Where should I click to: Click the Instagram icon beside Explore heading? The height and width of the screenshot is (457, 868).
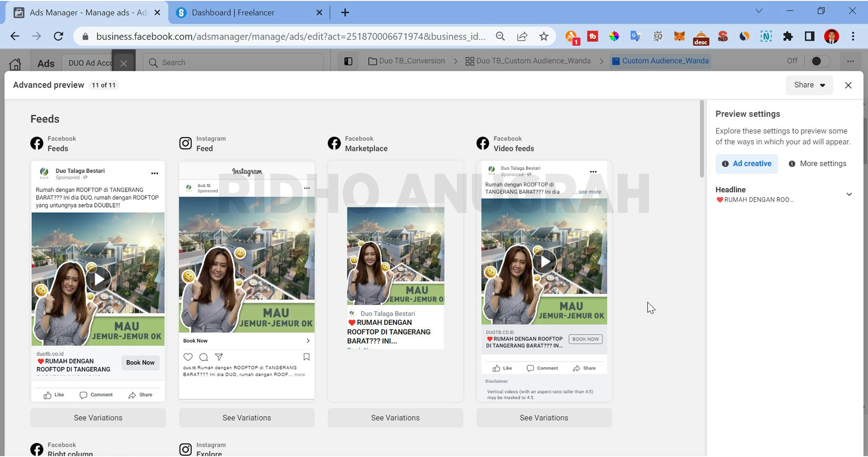(x=185, y=449)
